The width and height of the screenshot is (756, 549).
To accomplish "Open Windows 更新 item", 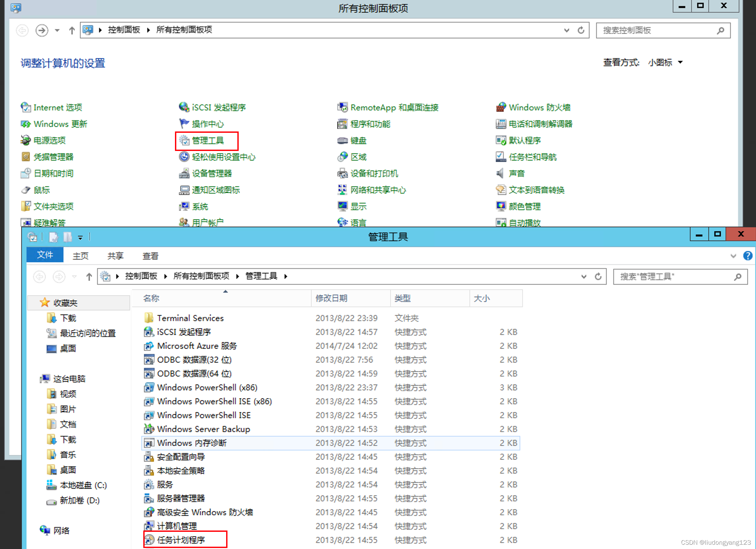I will point(54,124).
